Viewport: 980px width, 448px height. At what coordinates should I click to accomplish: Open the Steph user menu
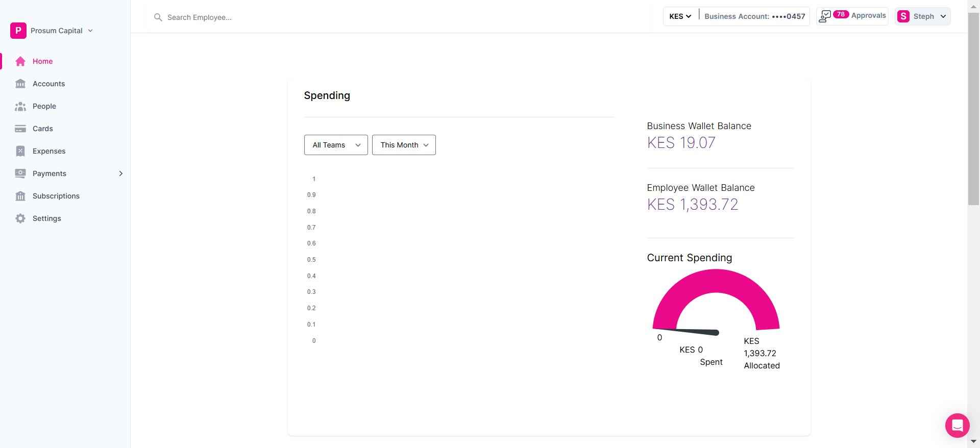(923, 16)
